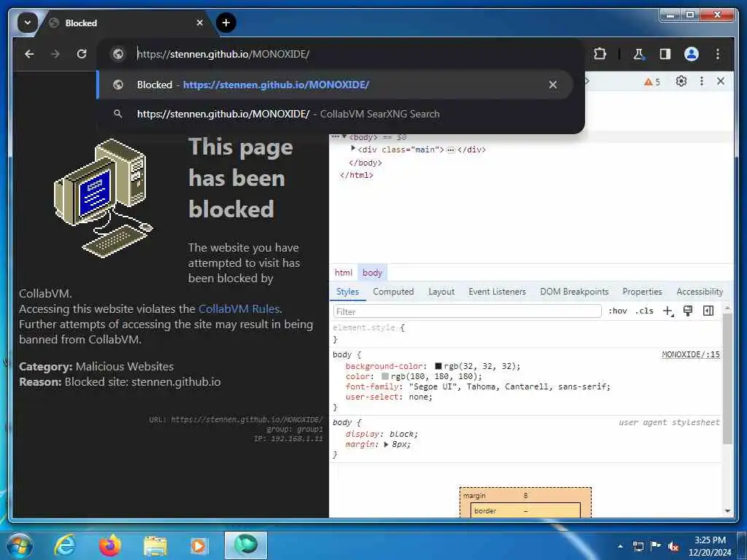747x560 pixels.
Task: Click the muted volume tray icon
Action: (673, 546)
